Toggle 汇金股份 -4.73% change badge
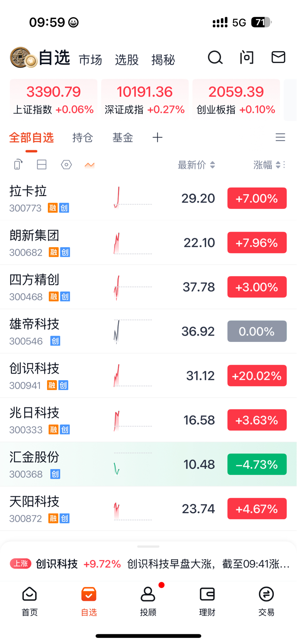The image size is (297, 644). coord(257,464)
